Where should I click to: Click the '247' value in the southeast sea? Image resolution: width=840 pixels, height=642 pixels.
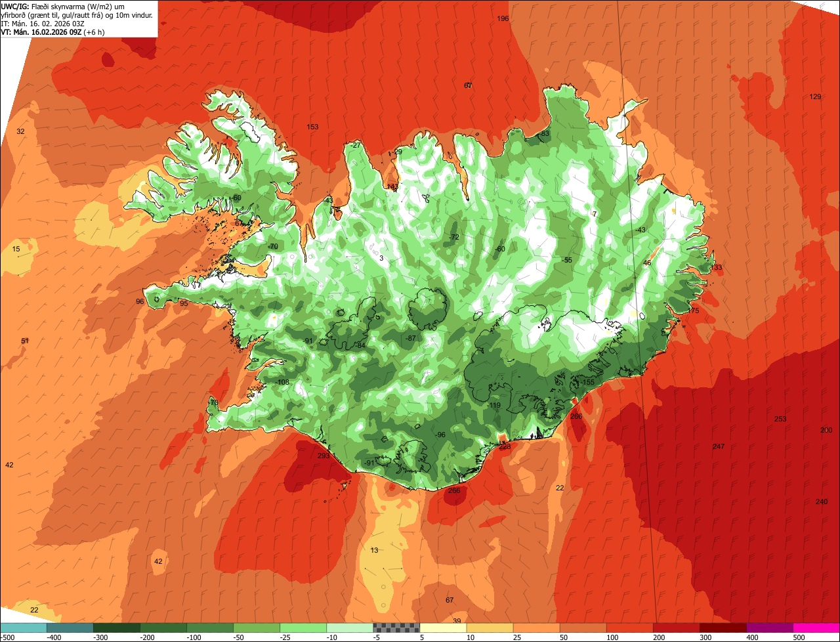719,446
